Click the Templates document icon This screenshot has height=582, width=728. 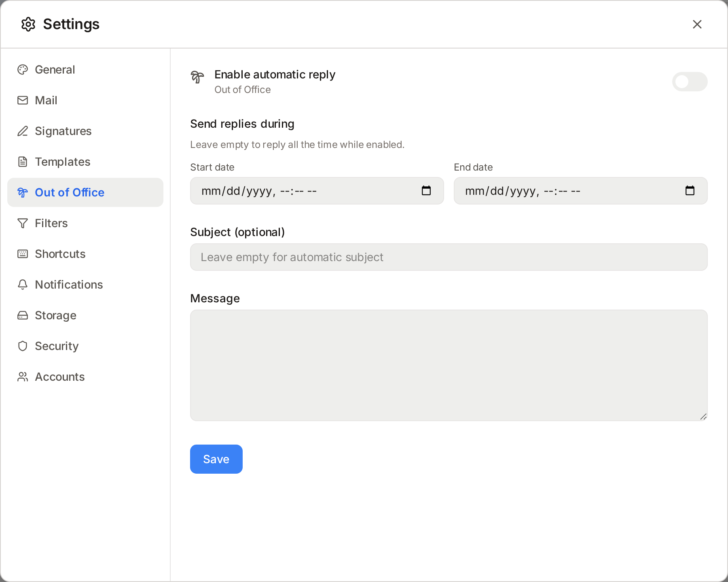[23, 162]
